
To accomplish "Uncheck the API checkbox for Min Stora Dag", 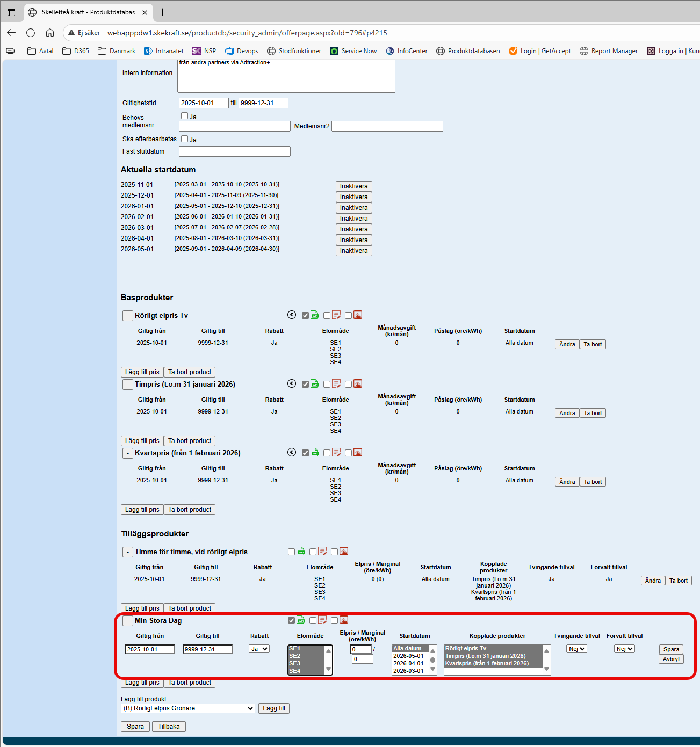I will pos(291,620).
